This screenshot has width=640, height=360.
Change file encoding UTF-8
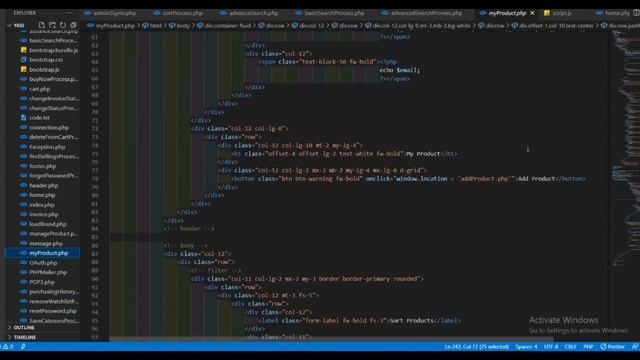551,347
